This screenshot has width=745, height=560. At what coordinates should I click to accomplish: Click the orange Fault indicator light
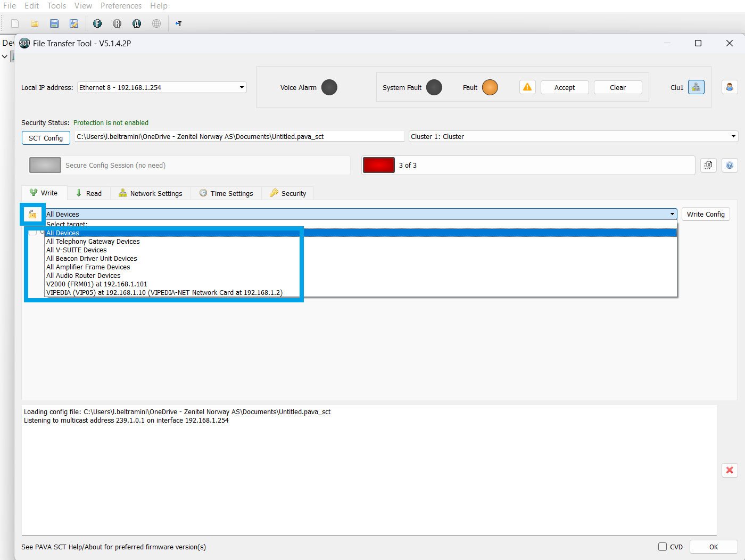[x=490, y=87]
